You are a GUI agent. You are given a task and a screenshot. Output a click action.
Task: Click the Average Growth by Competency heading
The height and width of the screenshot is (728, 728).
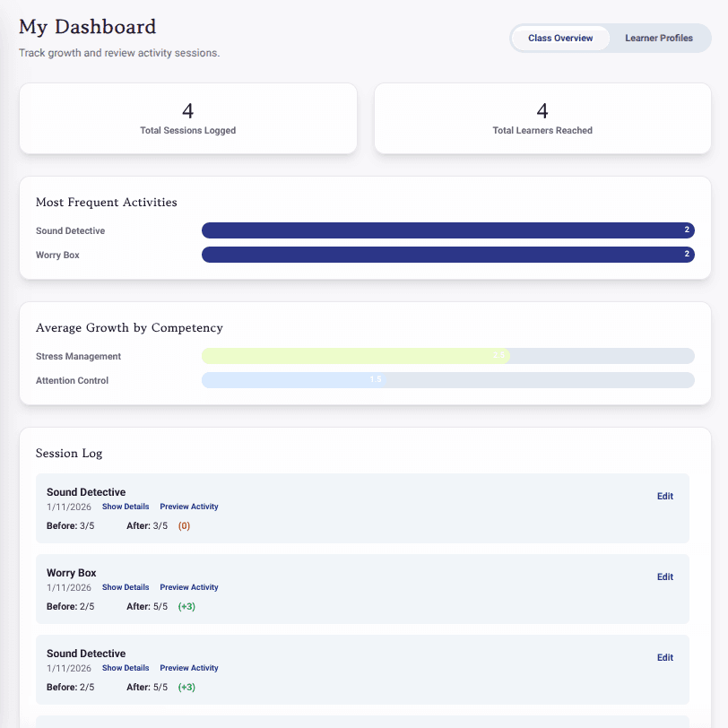pyautogui.click(x=129, y=328)
